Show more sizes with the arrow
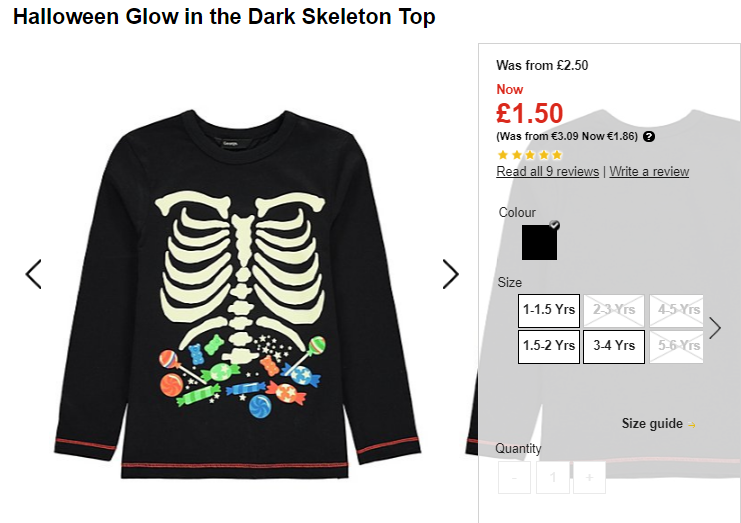 [x=715, y=328]
